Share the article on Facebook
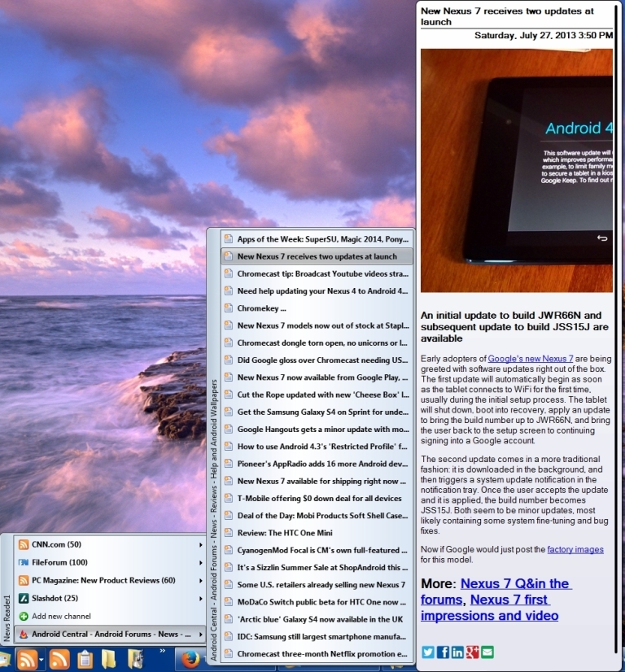Image resolution: width=625 pixels, height=672 pixels. 443,652
